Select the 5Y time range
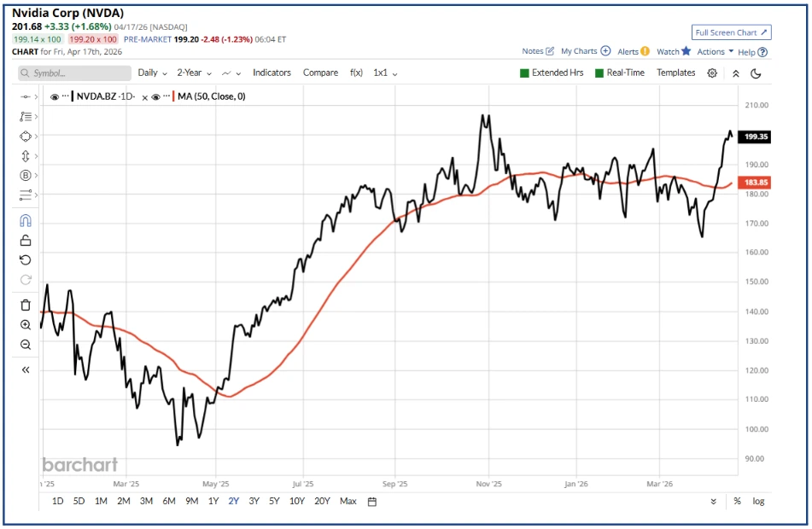The width and height of the screenshot is (812, 529). point(274,501)
